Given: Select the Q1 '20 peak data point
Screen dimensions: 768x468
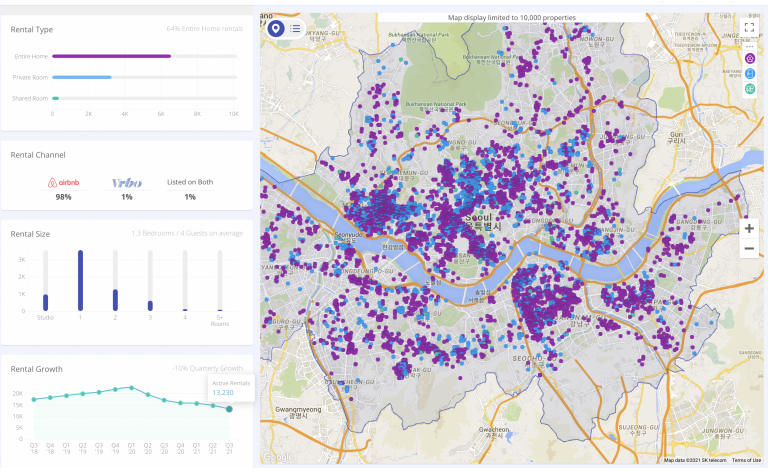Looking at the screenshot, I should click(131, 387).
